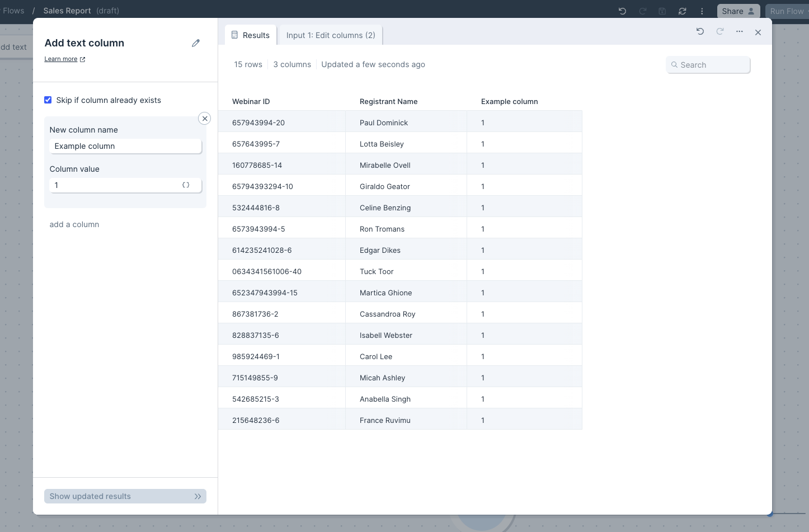Click add a column link
The height and width of the screenshot is (532, 809).
[x=74, y=224]
